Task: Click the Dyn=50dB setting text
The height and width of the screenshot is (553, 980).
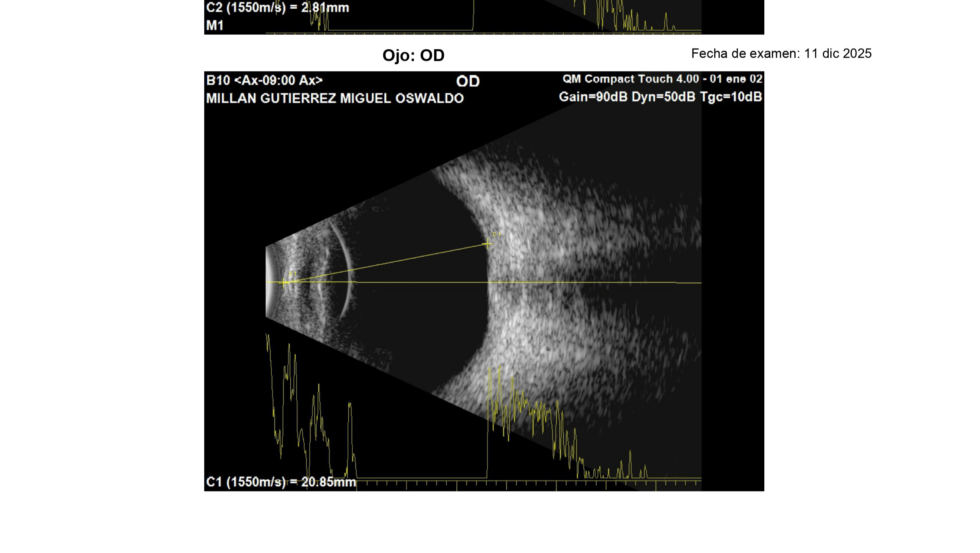Action: [x=663, y=97]
